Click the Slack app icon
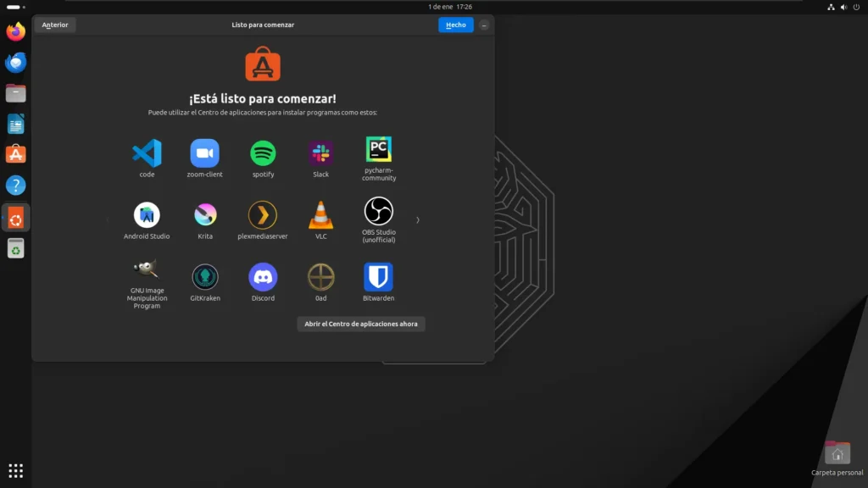Screen dimensions: 868x488 pos(321,152)
